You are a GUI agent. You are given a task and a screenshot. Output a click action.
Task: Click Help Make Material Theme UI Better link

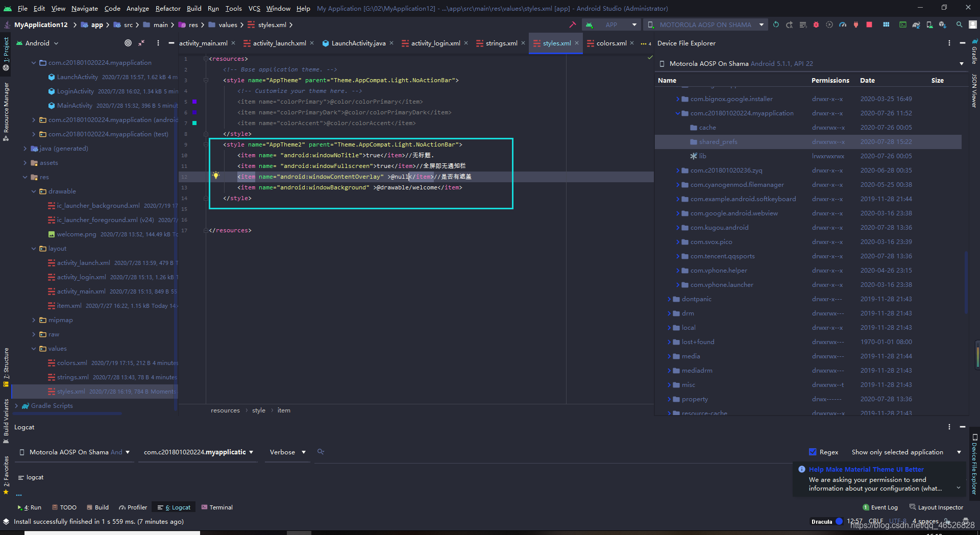pyautogui.click(x=866, y=469)
